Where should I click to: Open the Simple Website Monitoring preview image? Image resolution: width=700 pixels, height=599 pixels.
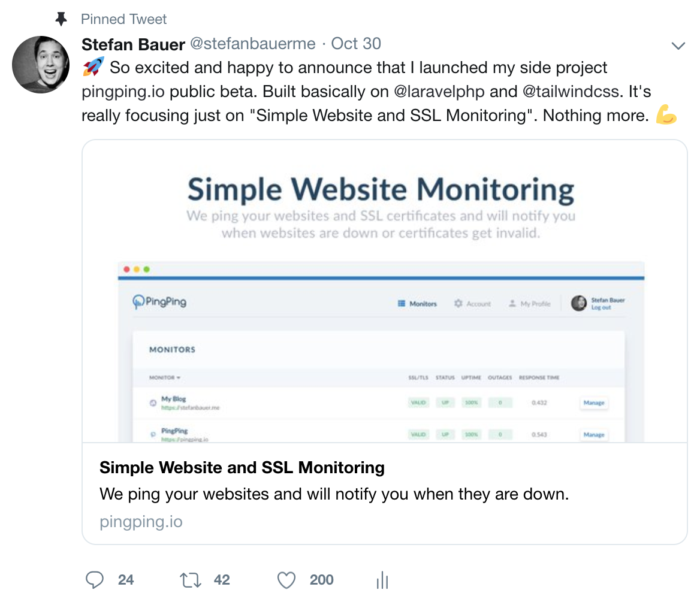click(x=384, y=291)
